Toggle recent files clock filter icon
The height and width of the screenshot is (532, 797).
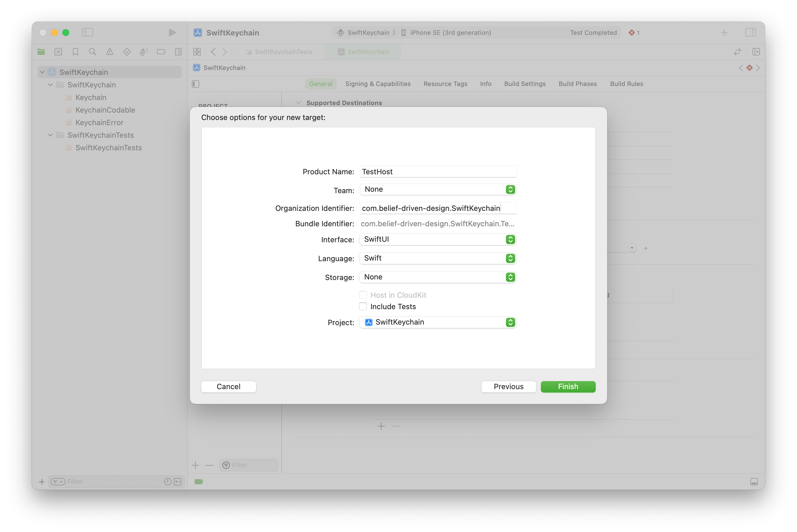tap(167, 481)
